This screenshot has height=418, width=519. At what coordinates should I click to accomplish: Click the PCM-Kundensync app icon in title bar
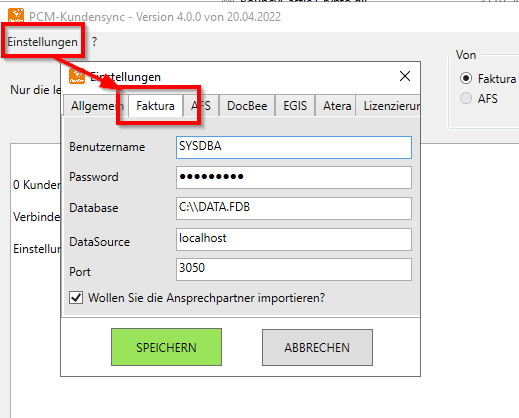pos(16,16)
